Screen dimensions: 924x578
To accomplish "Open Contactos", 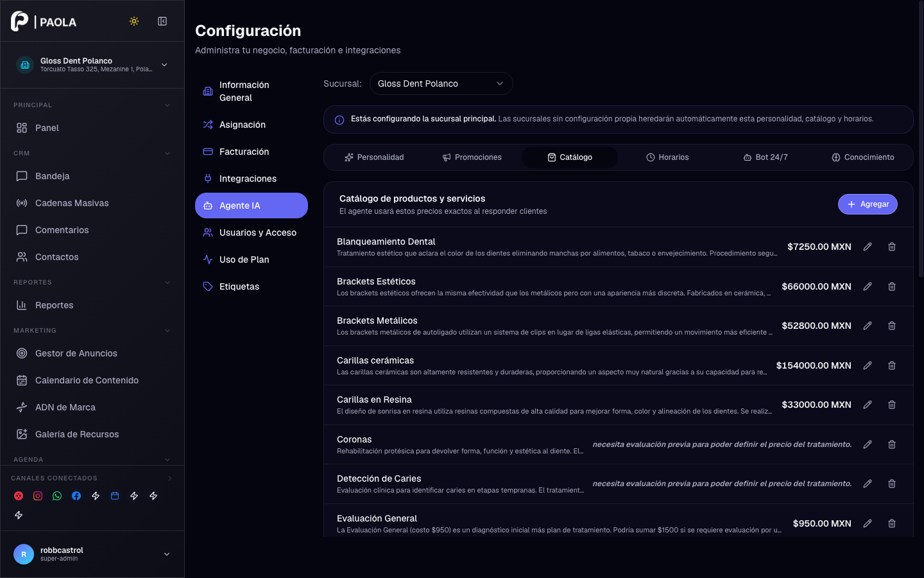I will [92, 257].
